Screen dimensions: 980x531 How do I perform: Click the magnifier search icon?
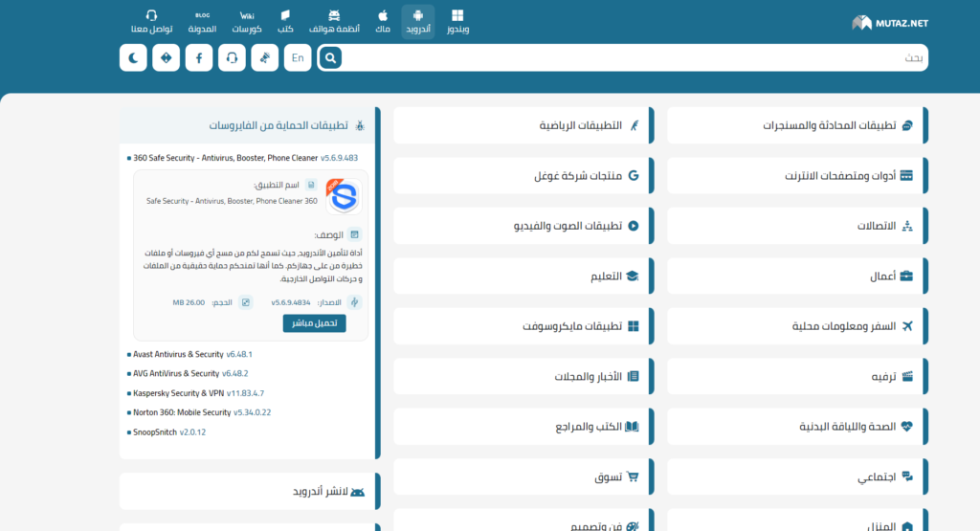pyautogui.click(x=330, y=57)
